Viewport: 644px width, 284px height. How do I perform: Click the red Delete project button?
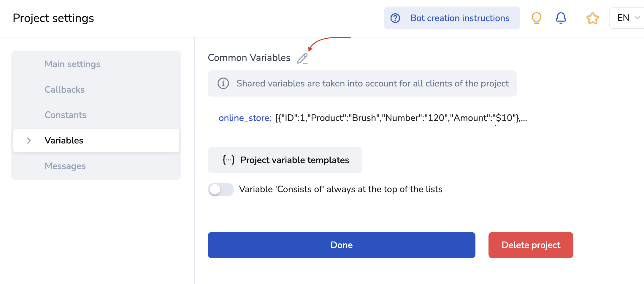(531, 245)
